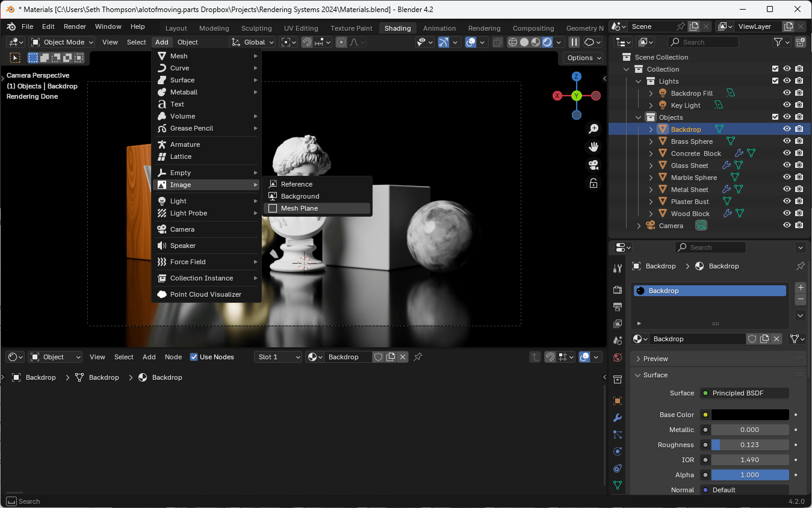The width and height of the screenshot is (812, 508).
Task: Open the viewport Options dropdown
Action: point(583,58)
